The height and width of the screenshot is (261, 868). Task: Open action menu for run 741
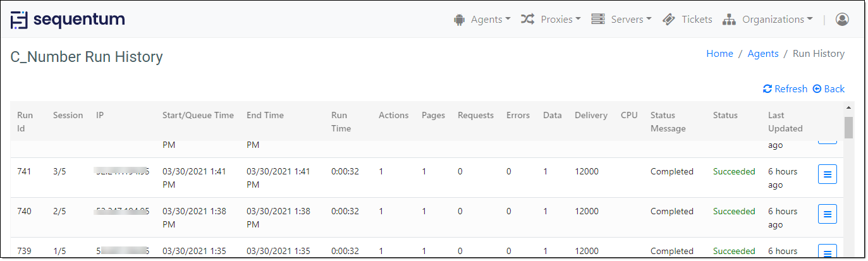827,174
